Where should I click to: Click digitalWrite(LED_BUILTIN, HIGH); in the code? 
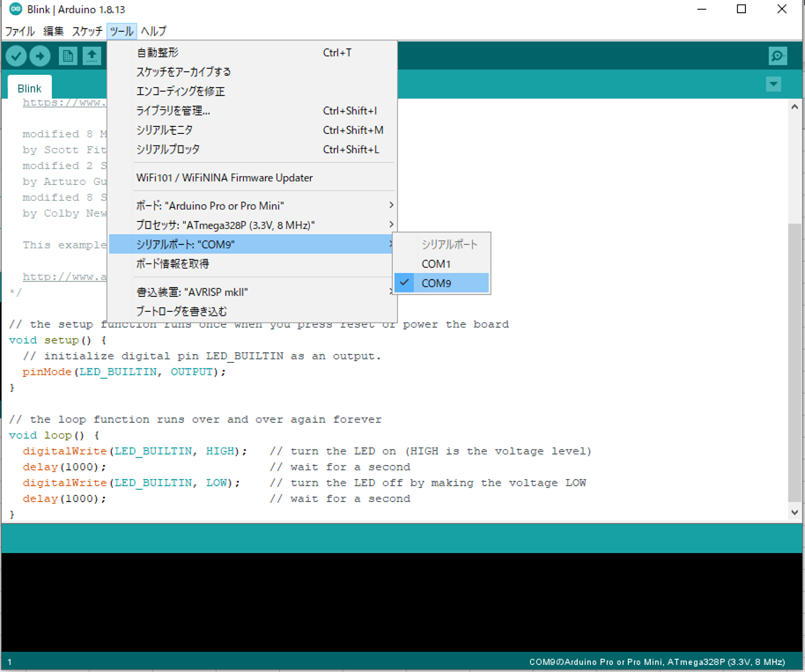tap(135, 451)
